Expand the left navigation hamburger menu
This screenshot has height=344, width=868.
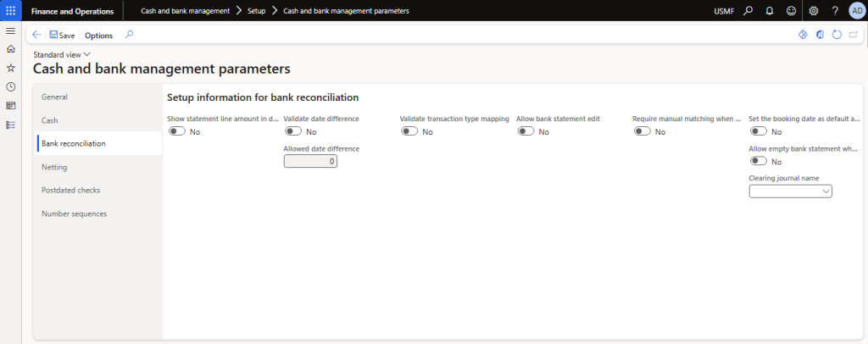[10, 31]
